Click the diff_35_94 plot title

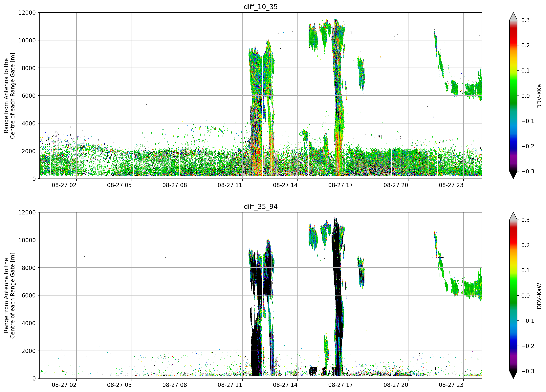pyautogui.click(x=261, y=207)
